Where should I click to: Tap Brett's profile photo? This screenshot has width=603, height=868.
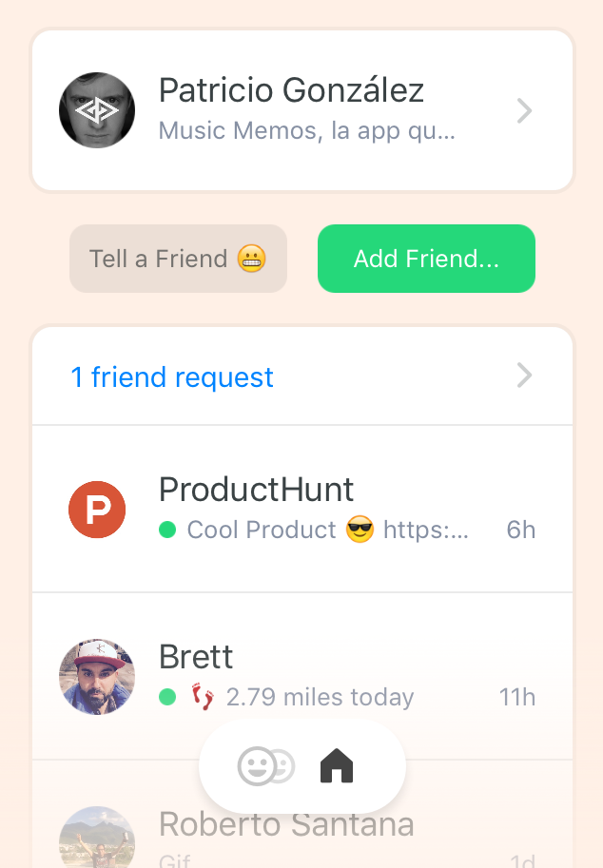[x=97, y=677]
